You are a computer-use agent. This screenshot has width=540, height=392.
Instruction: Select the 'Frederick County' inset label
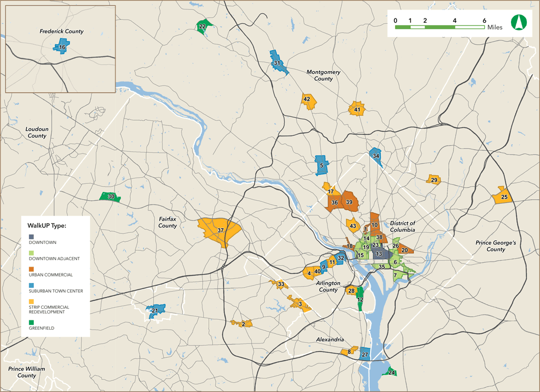61,31
